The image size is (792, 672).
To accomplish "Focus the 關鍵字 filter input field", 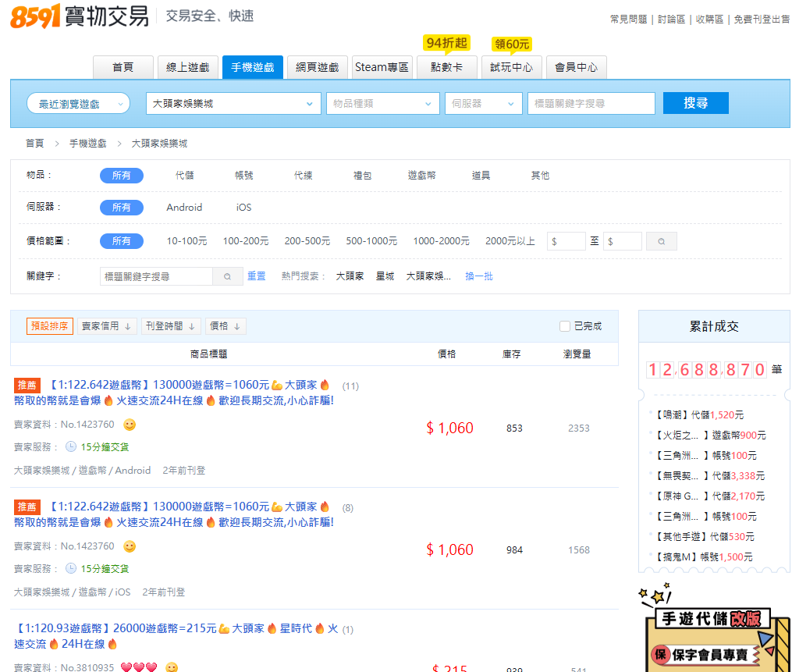I will coord(156,276).
